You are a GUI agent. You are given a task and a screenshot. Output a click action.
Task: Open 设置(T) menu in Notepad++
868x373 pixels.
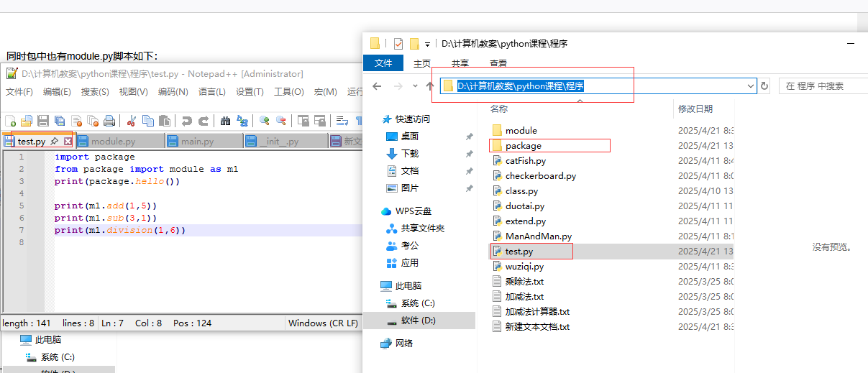pyautogui.click(x=250, y=92)
